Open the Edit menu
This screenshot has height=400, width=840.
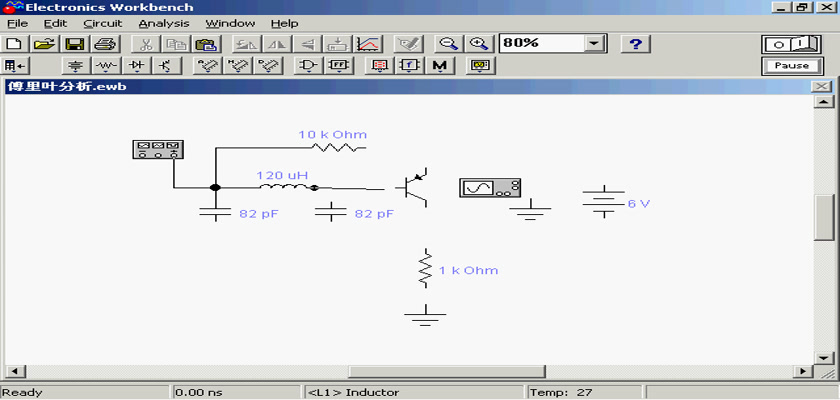[56, 24]
